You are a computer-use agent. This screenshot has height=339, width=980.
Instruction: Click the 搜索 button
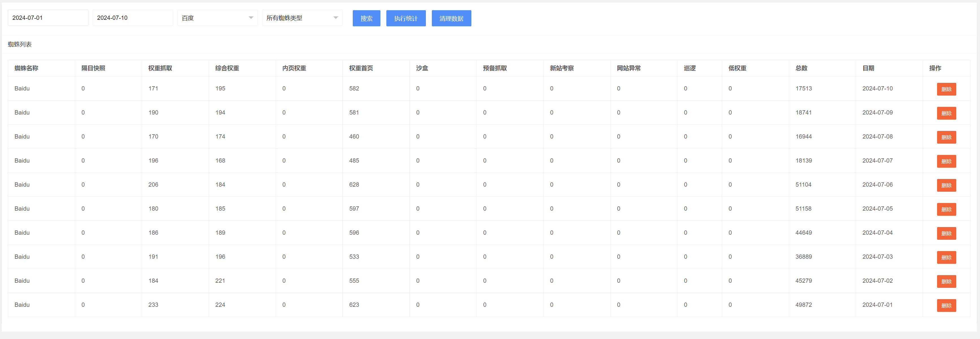pyautogui.click(x=366, y=18)
